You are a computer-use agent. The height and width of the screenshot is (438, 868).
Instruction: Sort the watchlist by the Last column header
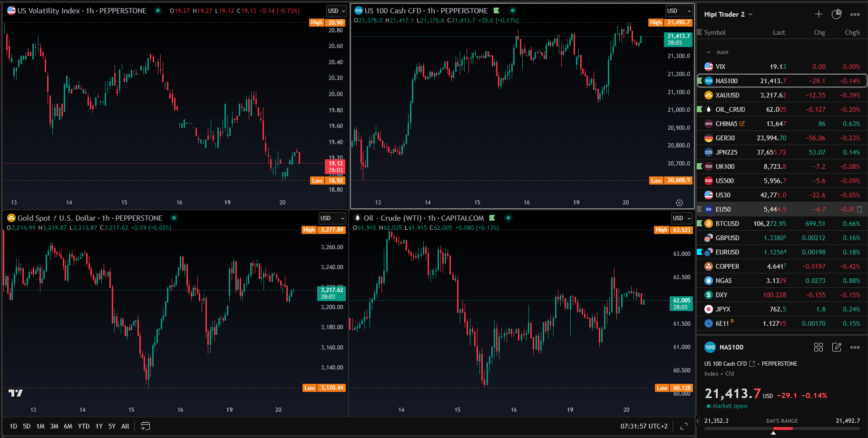click(x=779, y=32)
